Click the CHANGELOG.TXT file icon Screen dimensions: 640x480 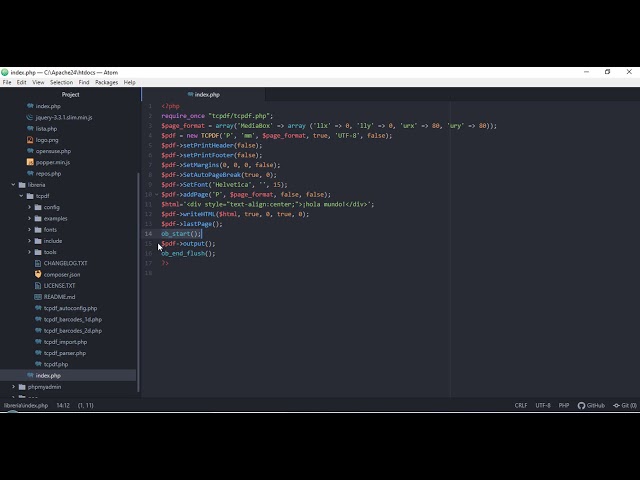point(38,263)
